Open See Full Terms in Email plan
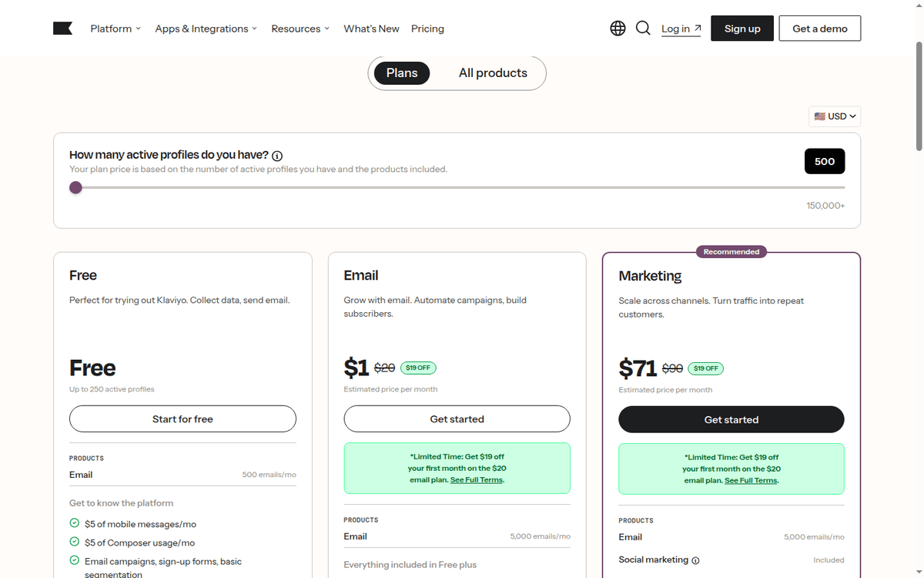 point(476,479)
